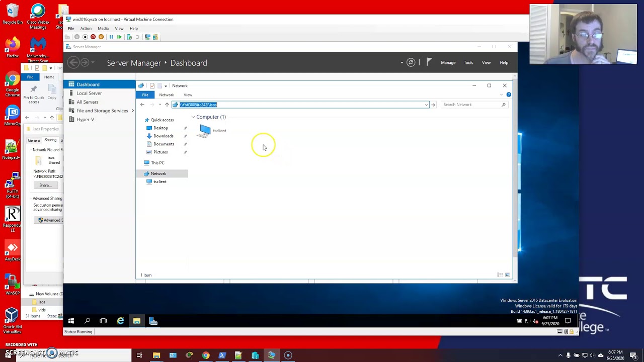644x362 pixels.
Task: Select All Servers in Server Manager
Action: pyautogui.click(x=88, y=102)
